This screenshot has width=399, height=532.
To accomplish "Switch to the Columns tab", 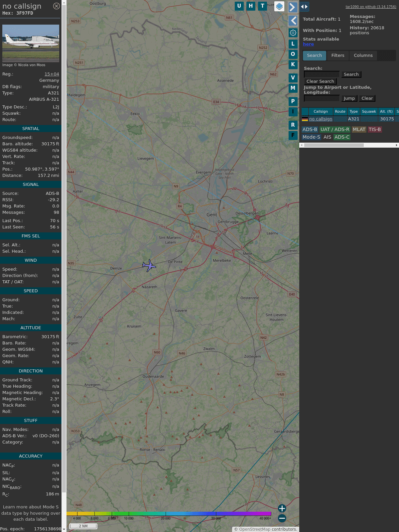I will (363, 56).
